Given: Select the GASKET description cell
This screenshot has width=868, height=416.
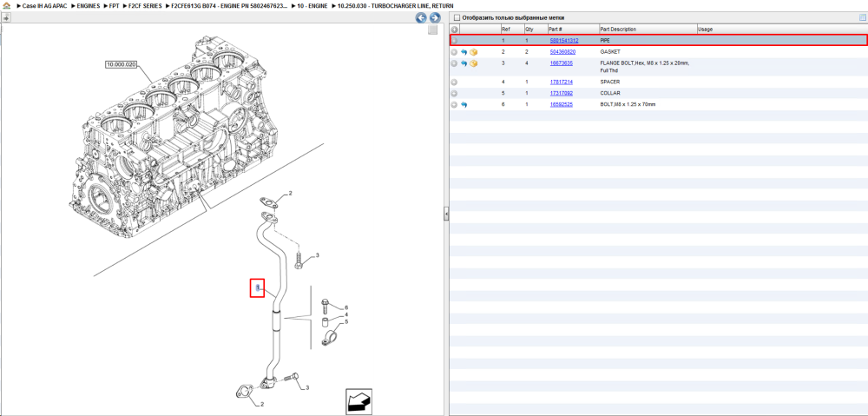Looking at the screenshot, I should 648,51.
